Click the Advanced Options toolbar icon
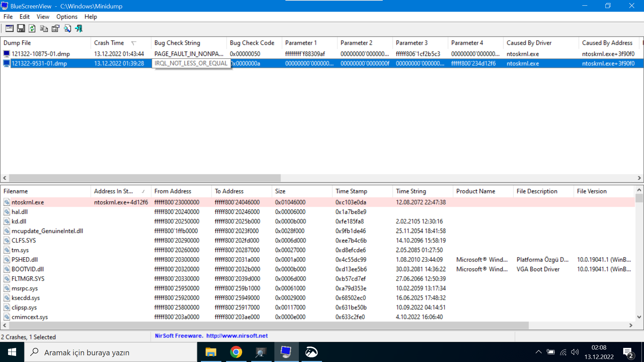Image resolution: width=644 pixels, height=362 pixels. tap(9, 28)
